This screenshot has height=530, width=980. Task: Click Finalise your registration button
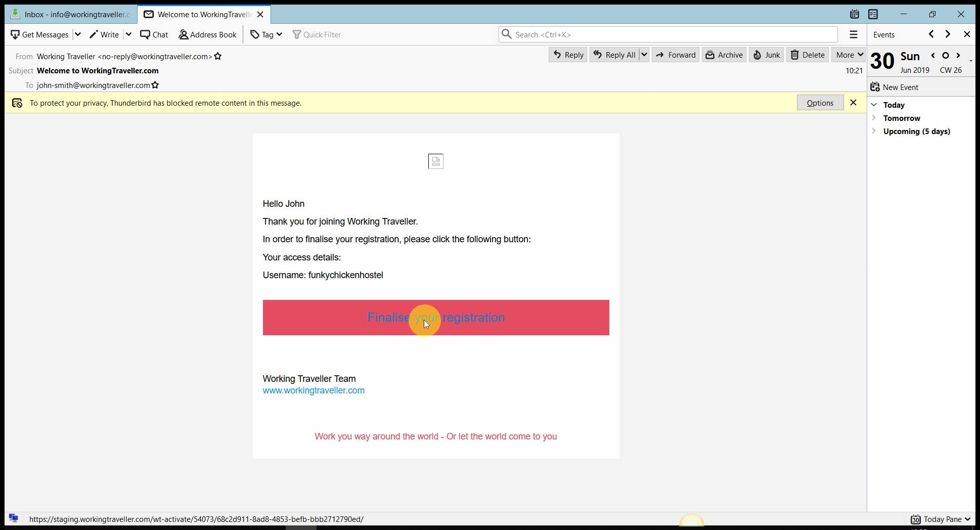(x=436, y=318)
